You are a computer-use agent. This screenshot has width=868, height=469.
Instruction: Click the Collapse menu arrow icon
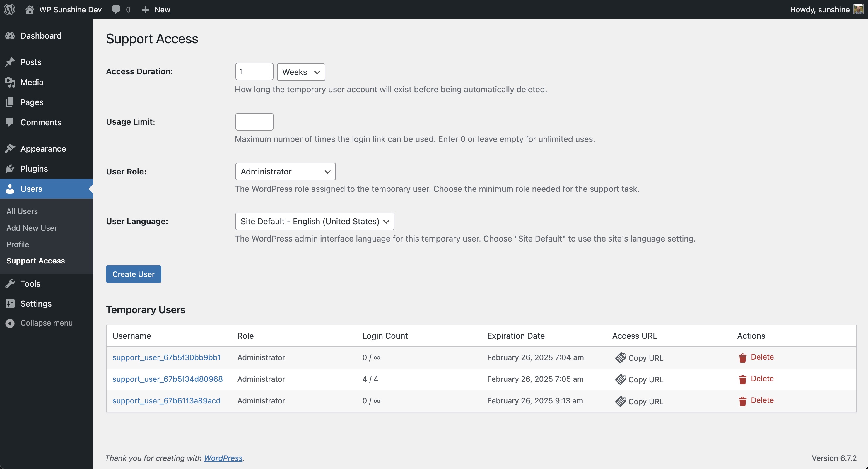click(10, 323)
